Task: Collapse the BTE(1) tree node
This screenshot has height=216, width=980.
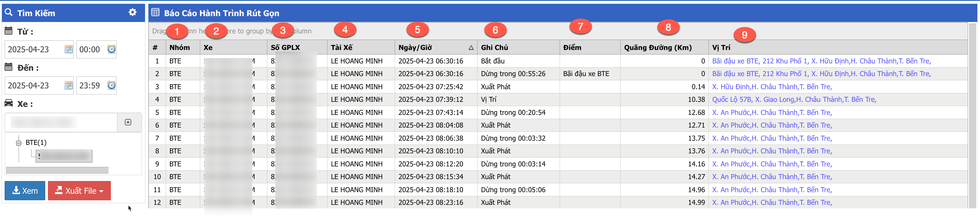Action: [18, 143]
